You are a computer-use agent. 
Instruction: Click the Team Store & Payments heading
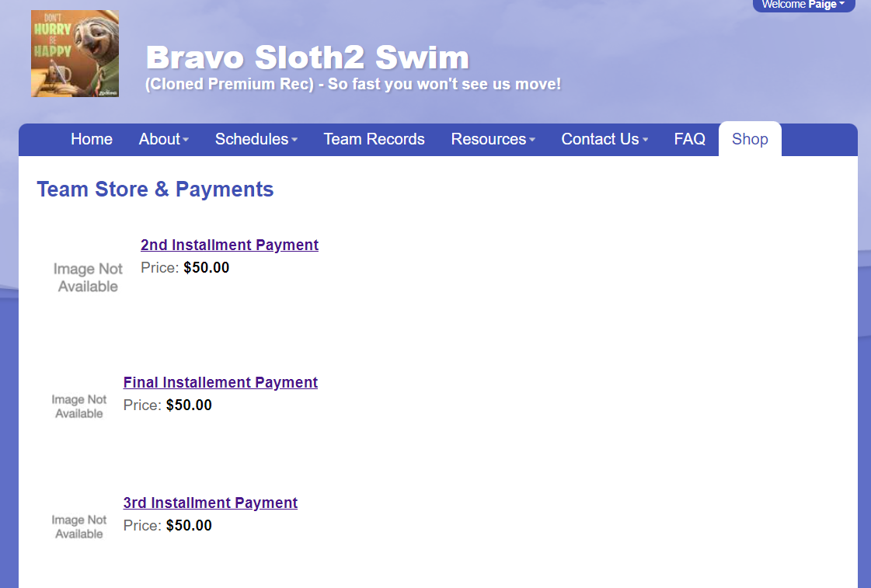[155, 189]
